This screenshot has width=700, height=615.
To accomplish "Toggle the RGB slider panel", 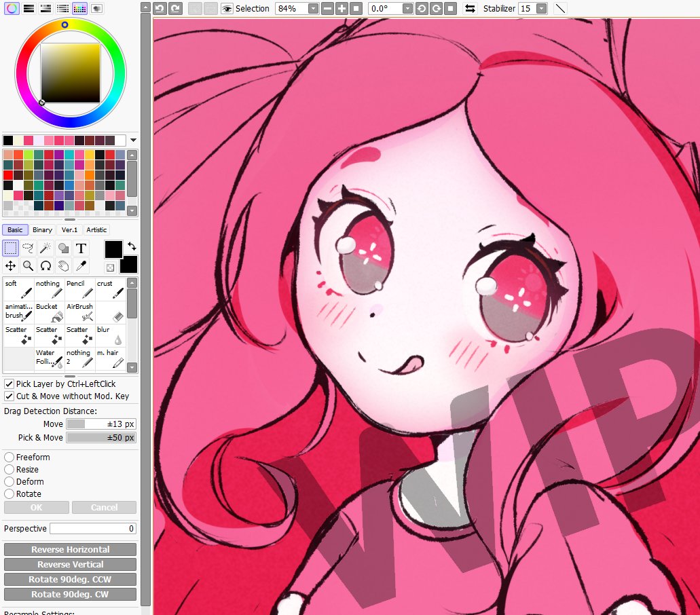I will 29,8.
